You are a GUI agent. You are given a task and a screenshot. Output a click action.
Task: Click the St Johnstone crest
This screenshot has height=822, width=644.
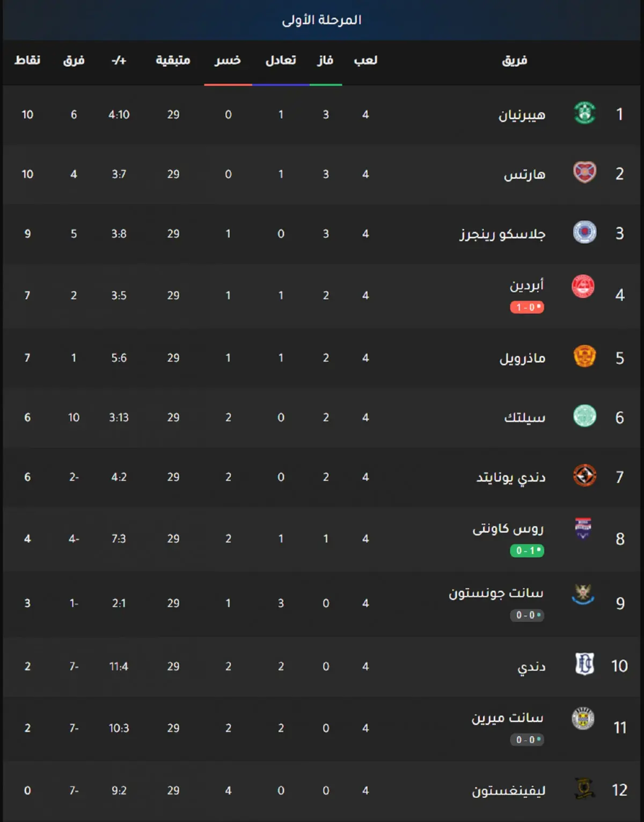583,594
